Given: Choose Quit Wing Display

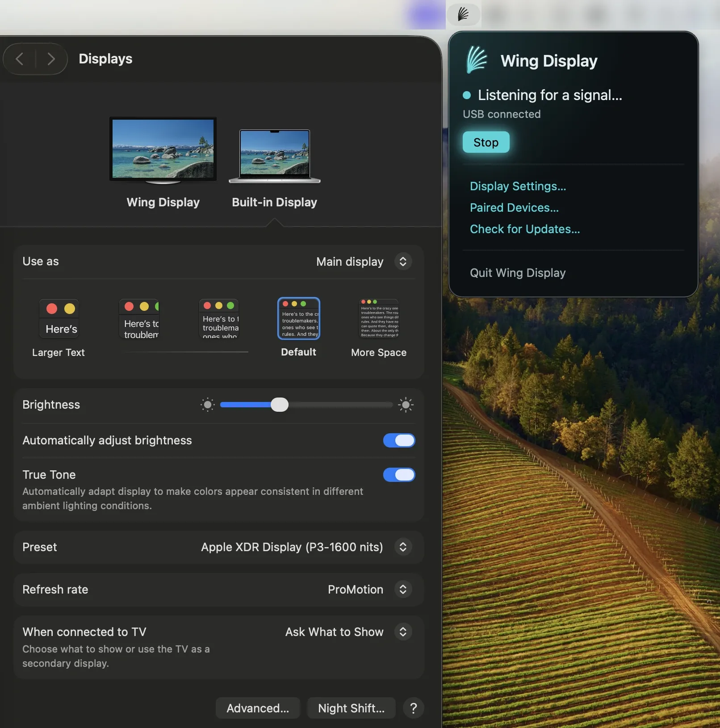Looking at the screenshot, I should pos(518,273).
